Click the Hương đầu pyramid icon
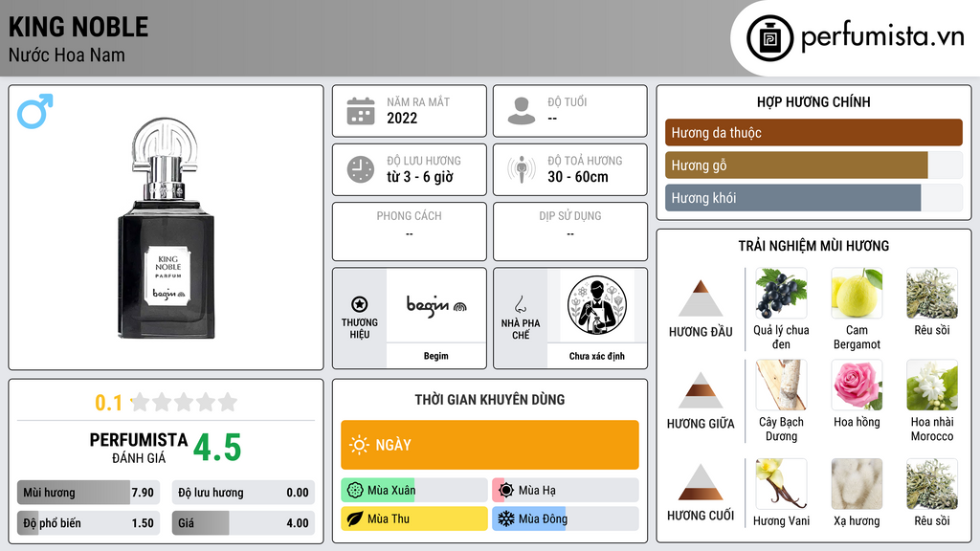 click(701, 298)
